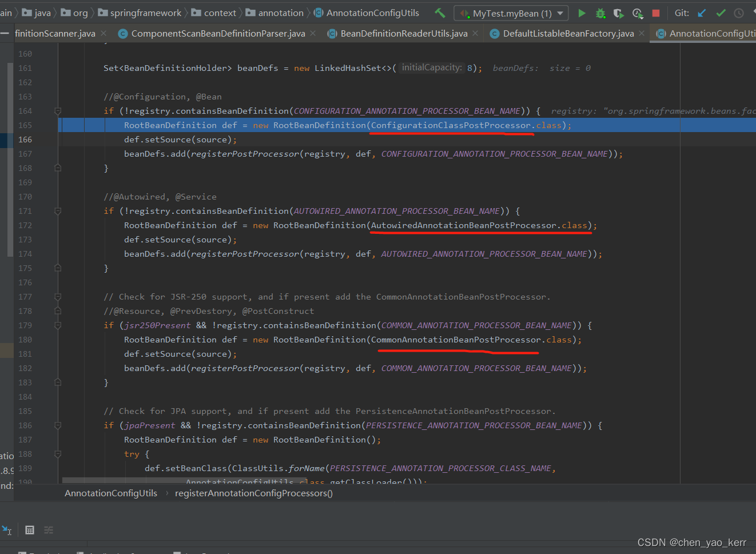Fold the closing brace at line 183
Image resolution: width=756 pixels, height=554 pixels.
point(58,382)
